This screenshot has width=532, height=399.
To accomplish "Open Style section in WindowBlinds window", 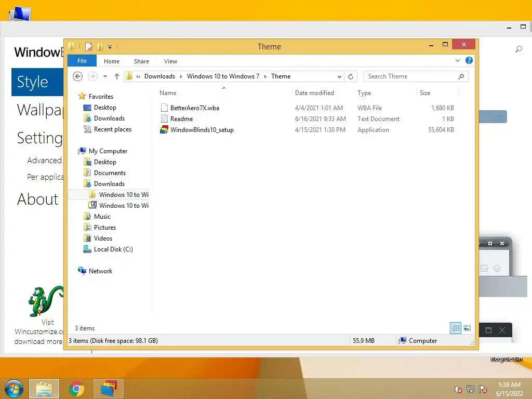I will [37, 82].
